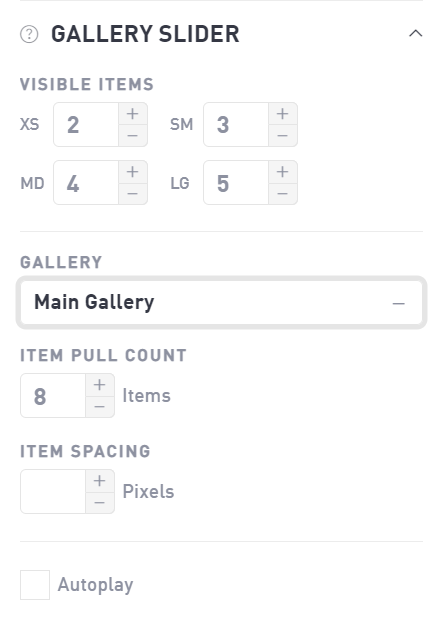Screen dimensions: 448x619
Task: Collapse the Gallery Slider section
Action: tap(415, 34)
